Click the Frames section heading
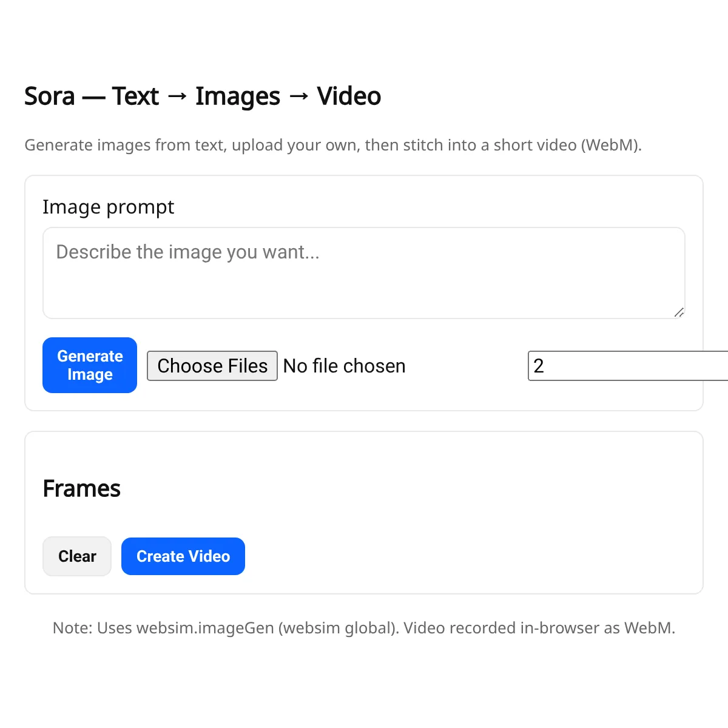Screen dimensions: 728x728 [82, 488]
